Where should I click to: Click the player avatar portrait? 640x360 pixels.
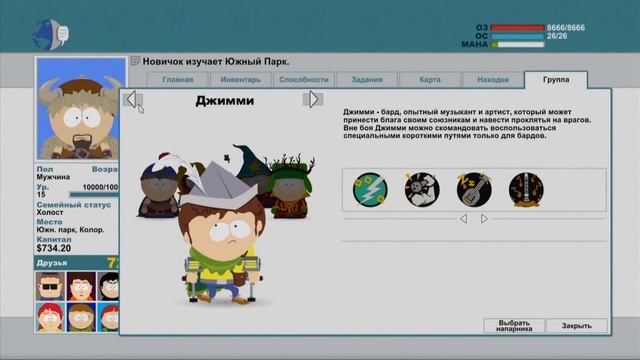pos(81,108)
